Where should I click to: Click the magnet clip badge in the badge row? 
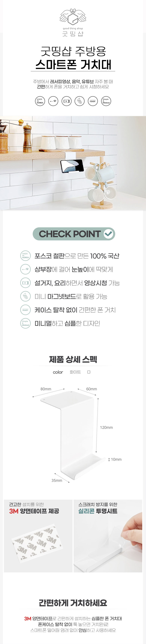click(80, 101)
